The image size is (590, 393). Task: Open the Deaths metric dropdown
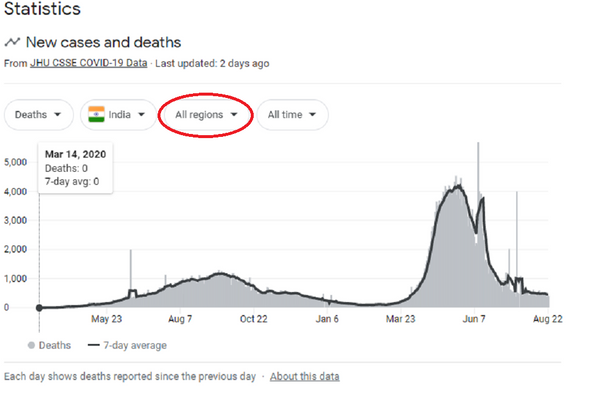(38, 114)
